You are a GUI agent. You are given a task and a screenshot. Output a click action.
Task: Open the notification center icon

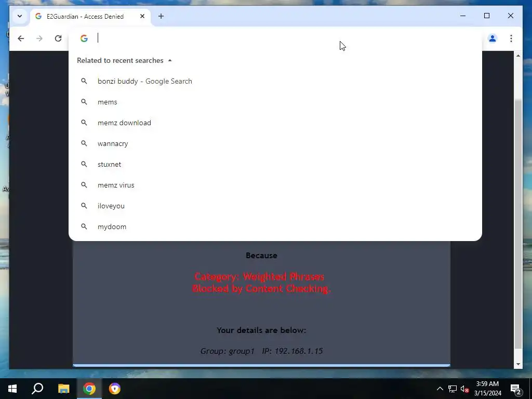[x=516, y=389]
